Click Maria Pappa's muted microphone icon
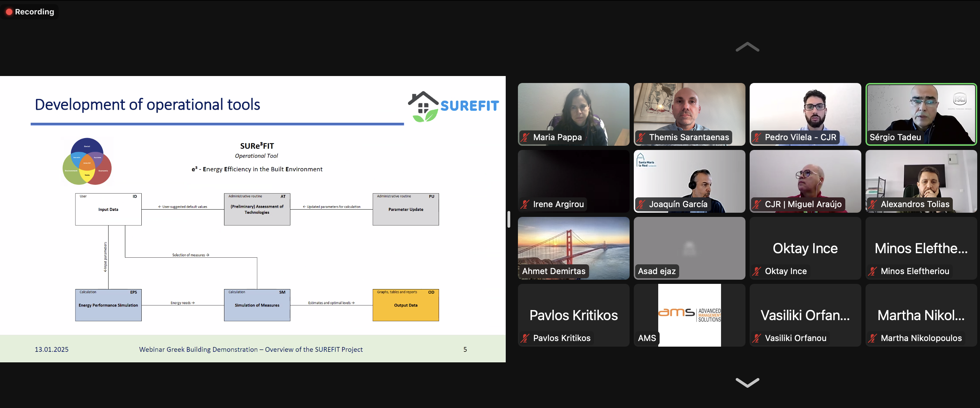 (525, 137)
